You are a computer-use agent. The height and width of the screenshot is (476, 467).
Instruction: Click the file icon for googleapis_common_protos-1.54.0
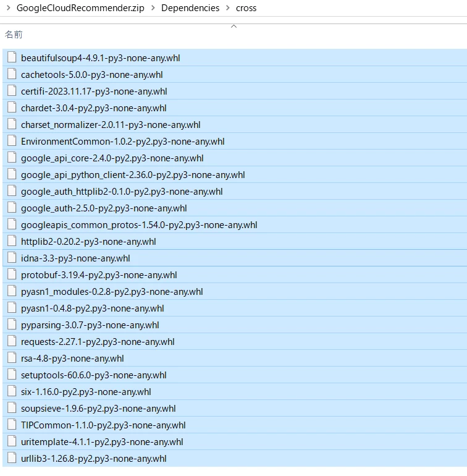click(12, 224)
